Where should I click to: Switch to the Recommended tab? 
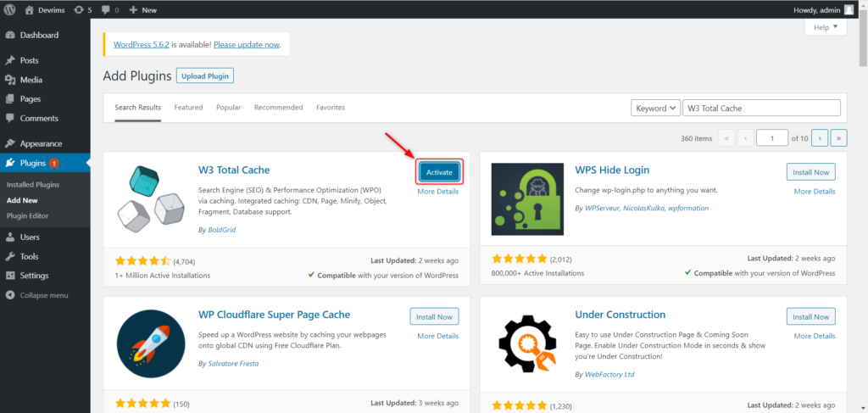(x=278, y=108)
